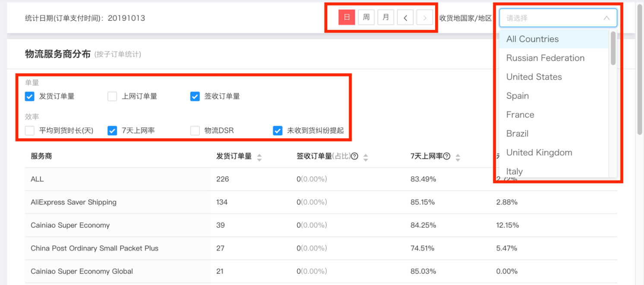
Task: Click the 服务商 column header
Action: (41, 156)
